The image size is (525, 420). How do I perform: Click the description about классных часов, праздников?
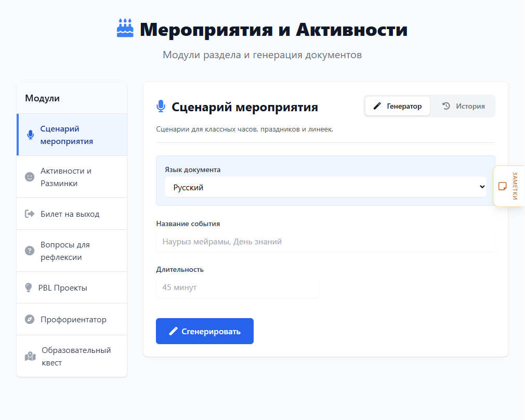pos(244,129)
